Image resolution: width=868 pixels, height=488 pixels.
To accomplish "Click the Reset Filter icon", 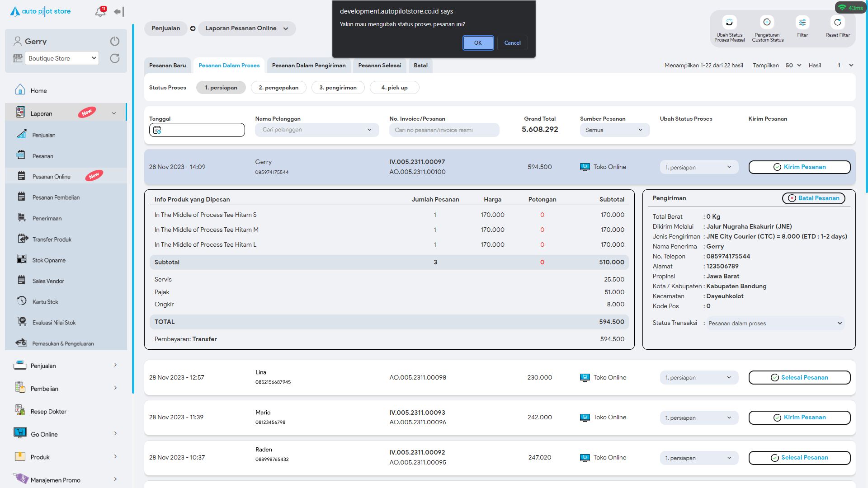I will coord(838,23).
